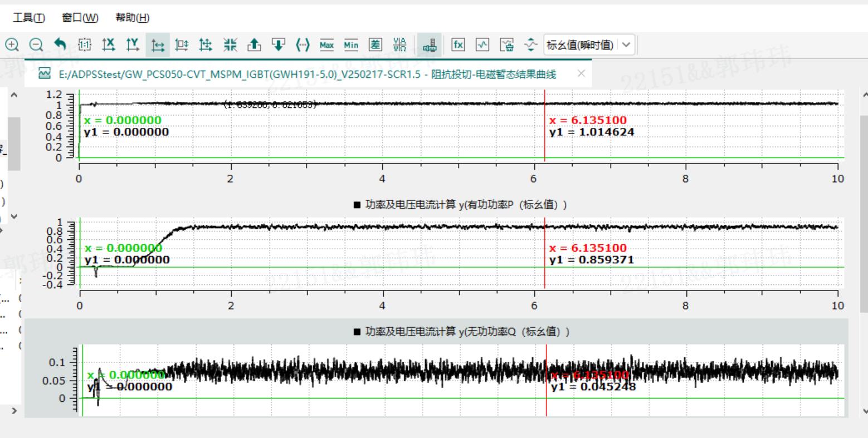The height and width of the screenshot is (438, 868).
Task: Open the 窗口(W) menu
Action: [80, 18]
